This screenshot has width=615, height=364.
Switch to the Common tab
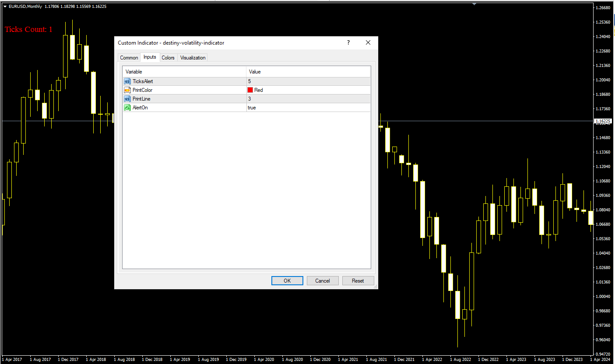pos(129,58)
